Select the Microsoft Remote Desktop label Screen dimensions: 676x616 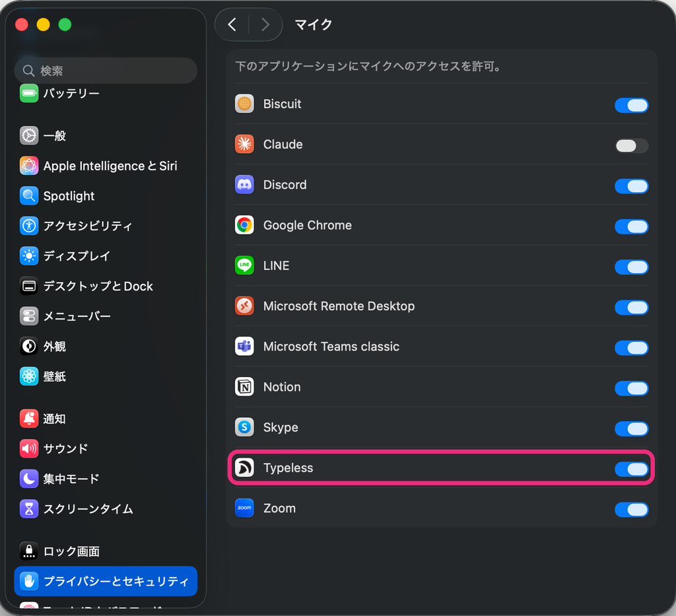coord(339,306)
